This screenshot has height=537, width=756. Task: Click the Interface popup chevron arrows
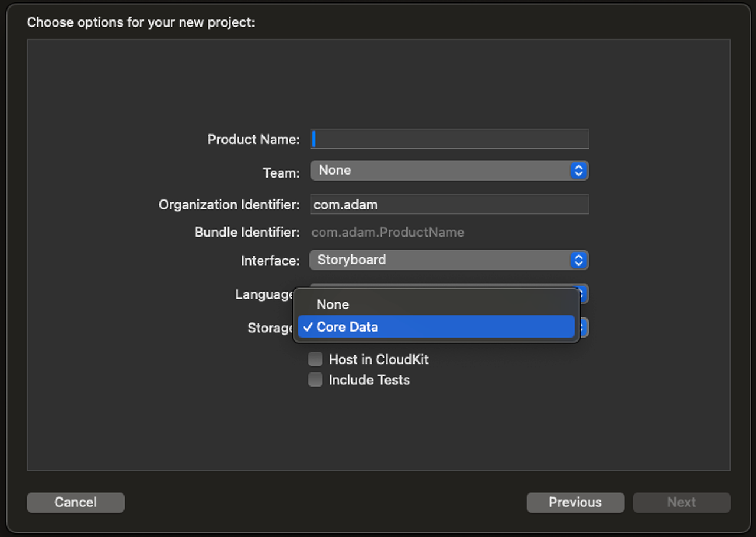click(x=579, y=260)
